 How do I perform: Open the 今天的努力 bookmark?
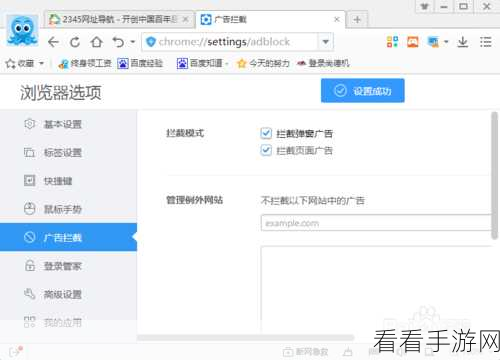click(263, 63)
